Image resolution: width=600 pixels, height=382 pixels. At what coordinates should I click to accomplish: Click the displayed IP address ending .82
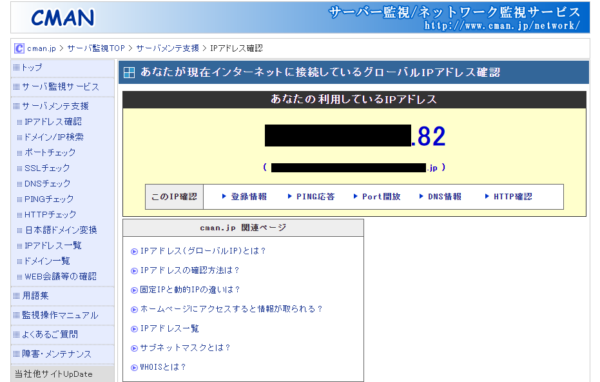[355, 136]
